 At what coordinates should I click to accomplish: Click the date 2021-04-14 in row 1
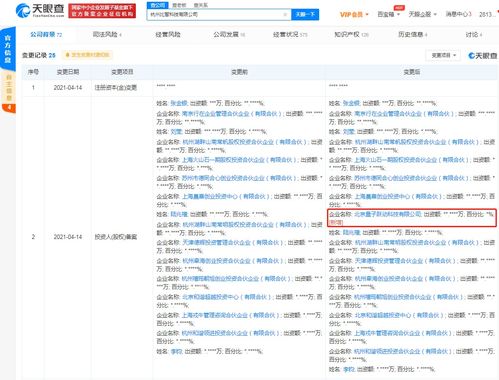pos(68,88)
